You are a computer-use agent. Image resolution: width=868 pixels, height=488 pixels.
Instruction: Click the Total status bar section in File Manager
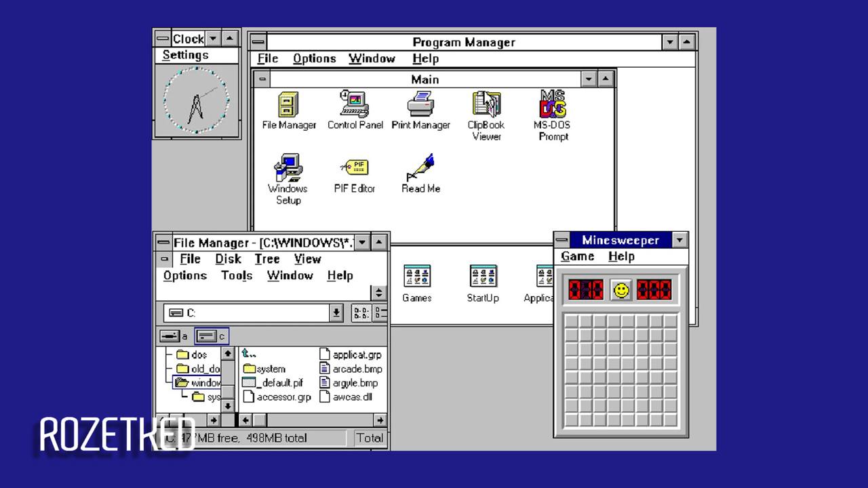pyautogui.click(x=370, y=438)
